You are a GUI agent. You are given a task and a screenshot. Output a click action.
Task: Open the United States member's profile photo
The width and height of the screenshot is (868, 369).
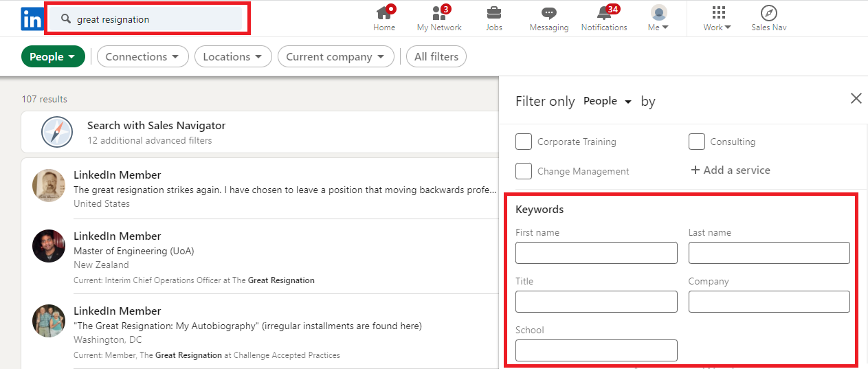pos(49,186)
